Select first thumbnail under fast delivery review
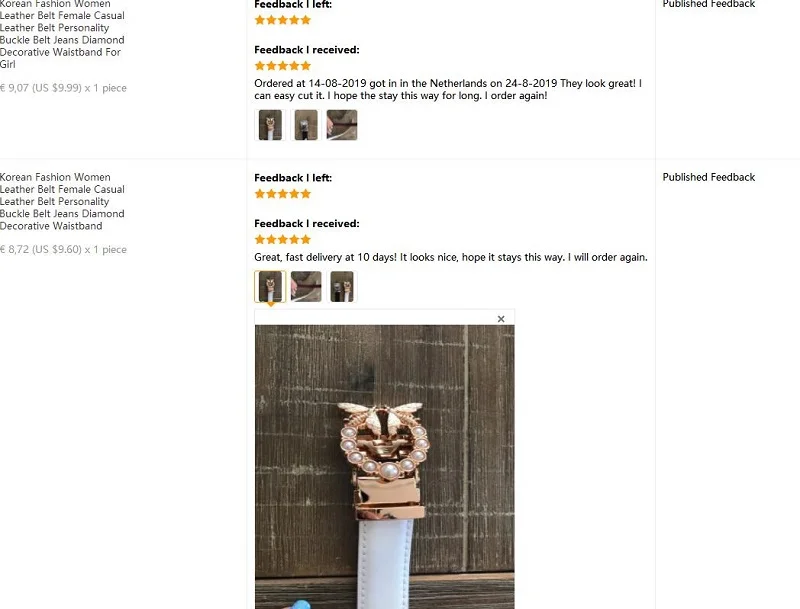The image size is (800, 609). pos(270,287)
